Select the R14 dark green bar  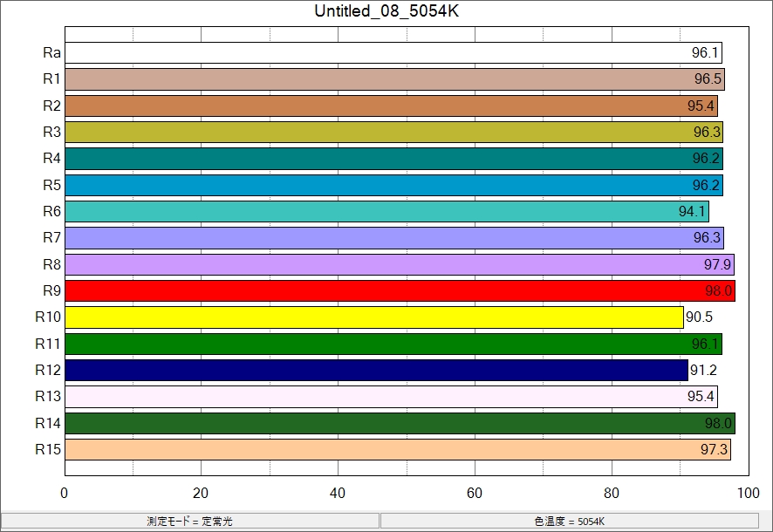pos(400,423)
